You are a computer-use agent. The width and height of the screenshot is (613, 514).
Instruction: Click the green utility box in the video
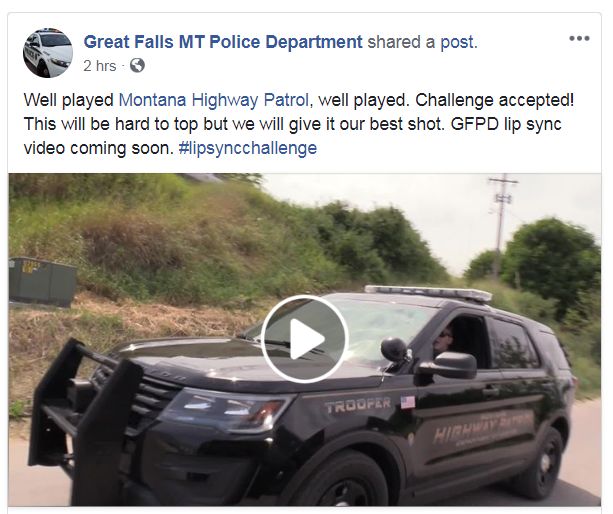pyautogui.click(x=42, y=281)
